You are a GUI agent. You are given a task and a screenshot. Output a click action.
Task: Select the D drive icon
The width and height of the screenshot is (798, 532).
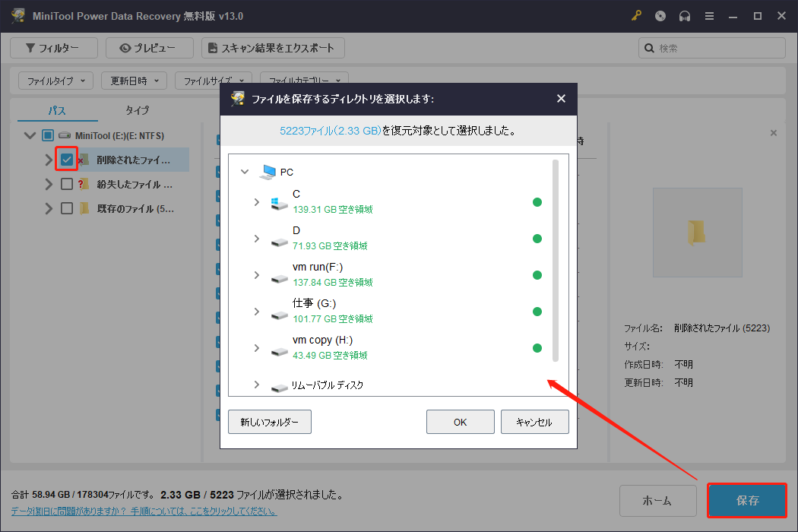280,242
